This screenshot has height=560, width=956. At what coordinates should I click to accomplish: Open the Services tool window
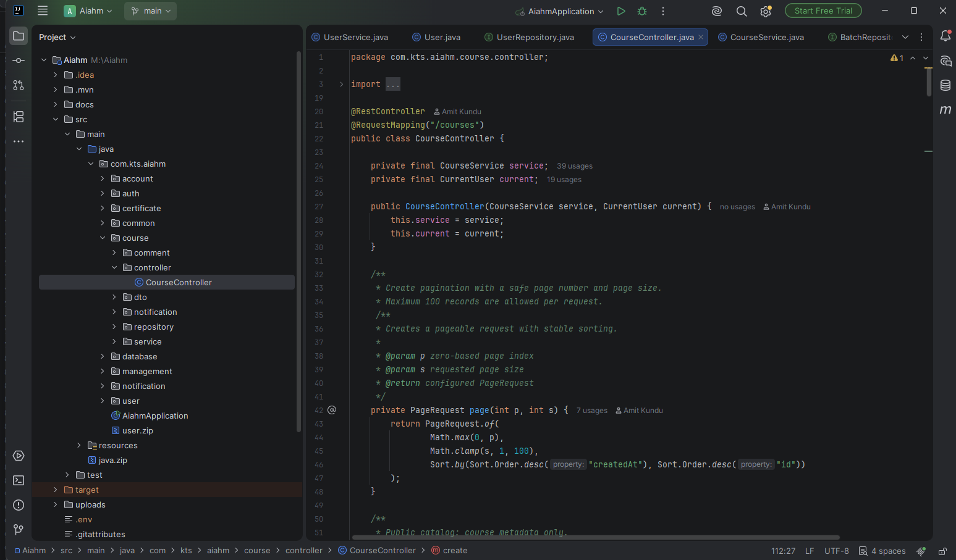click(x=19, y=456)
